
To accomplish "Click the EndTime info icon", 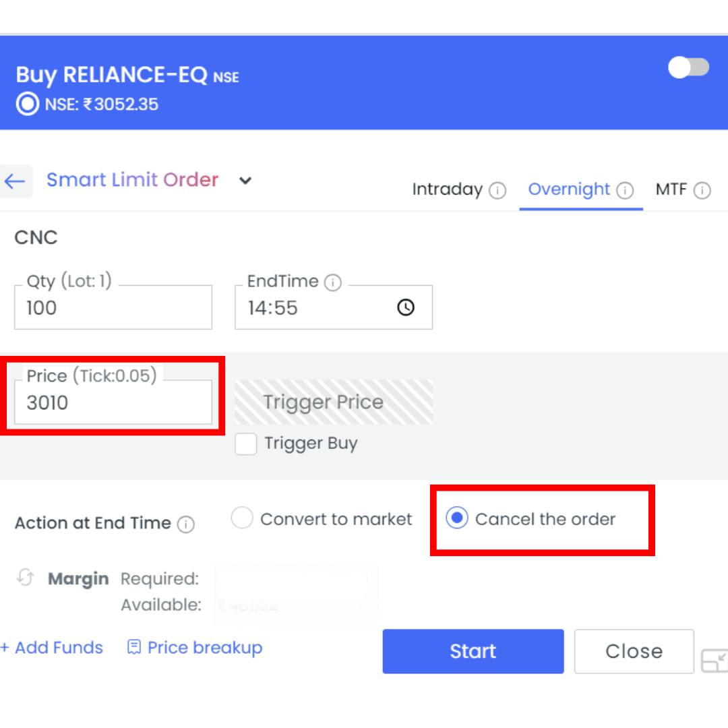I will 332,282.
